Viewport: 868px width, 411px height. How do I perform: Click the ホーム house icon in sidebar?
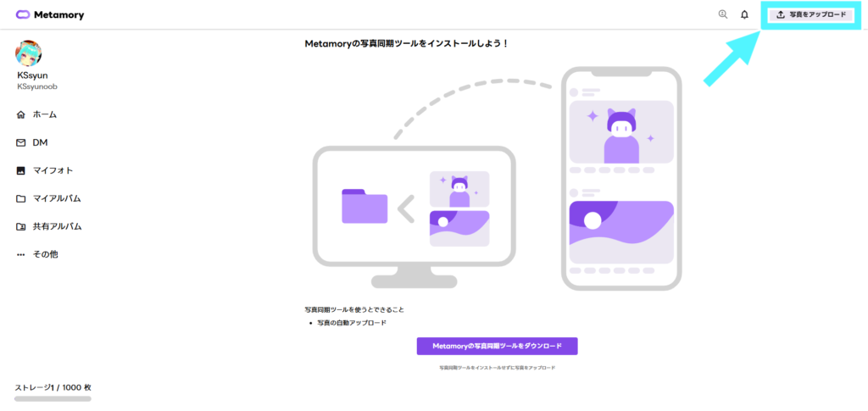(x=21, y=114)
